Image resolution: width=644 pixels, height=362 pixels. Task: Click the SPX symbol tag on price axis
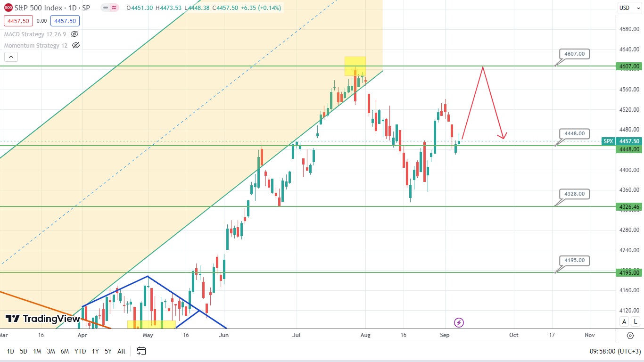pos(609,141)
